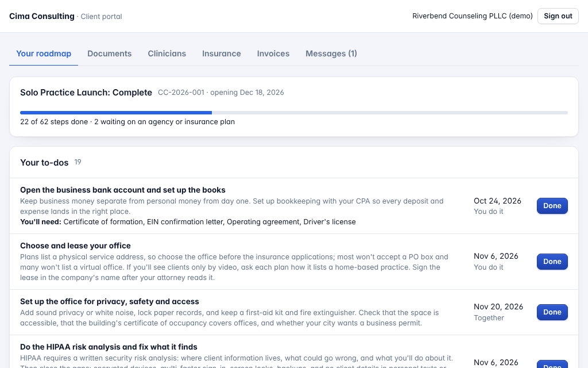This screenshot has height=368, width=588.
Task: Select Riverbend Counseling PLLC (demo) label
Action: 473,16
